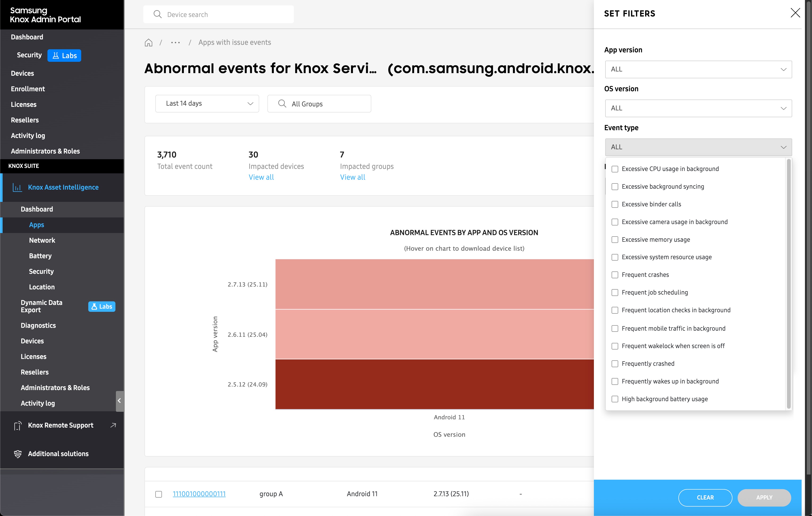Check Excessive system resource usage
This screenshot has height=516, width=812.
click(x=615, y=257)
